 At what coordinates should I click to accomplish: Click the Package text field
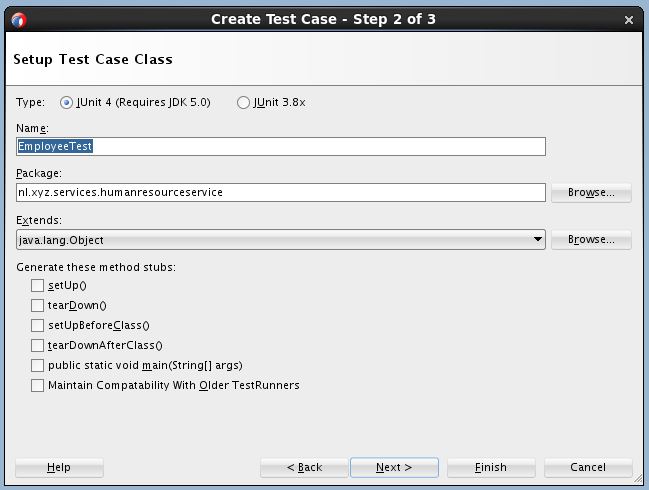[x=281, y=192]
